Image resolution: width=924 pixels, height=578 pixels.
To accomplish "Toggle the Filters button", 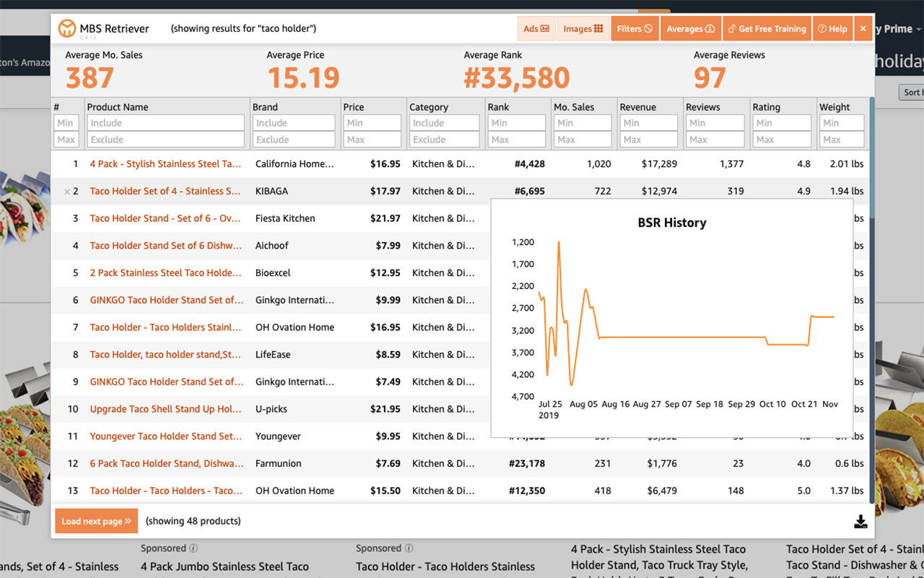I will [635, 29].
